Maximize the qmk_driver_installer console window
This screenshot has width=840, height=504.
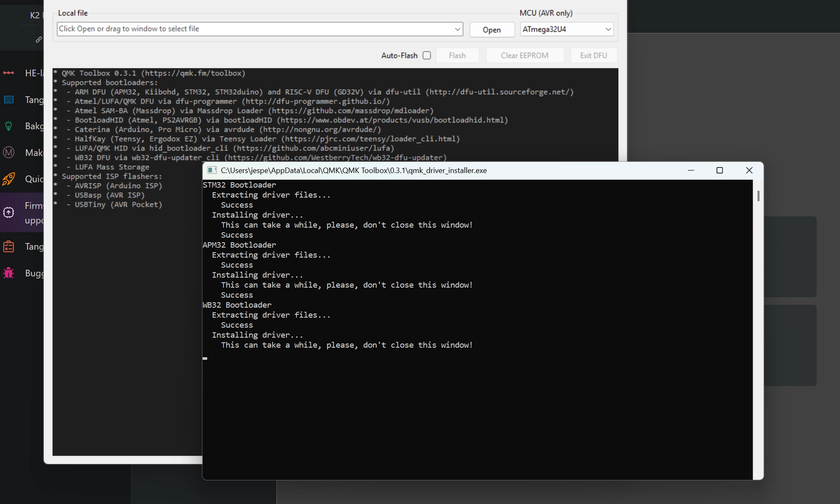[x=720, y=170]
